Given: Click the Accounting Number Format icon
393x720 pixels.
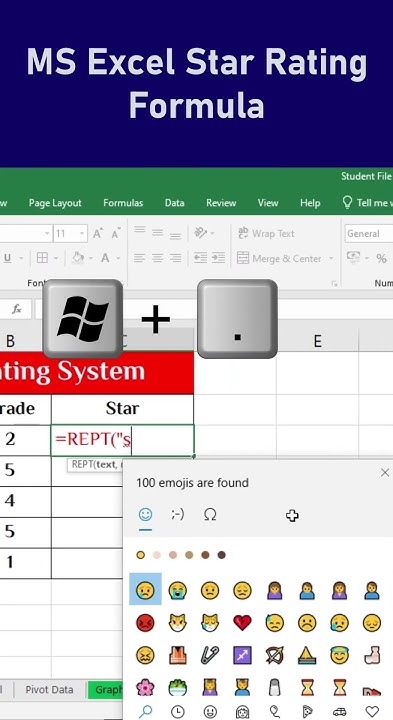Looking at the screenshot, I should pyautogui.click(x=354, y=257).
